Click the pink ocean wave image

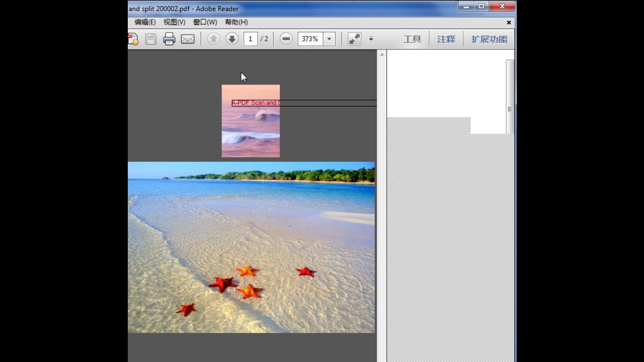[x=251, y=121]
